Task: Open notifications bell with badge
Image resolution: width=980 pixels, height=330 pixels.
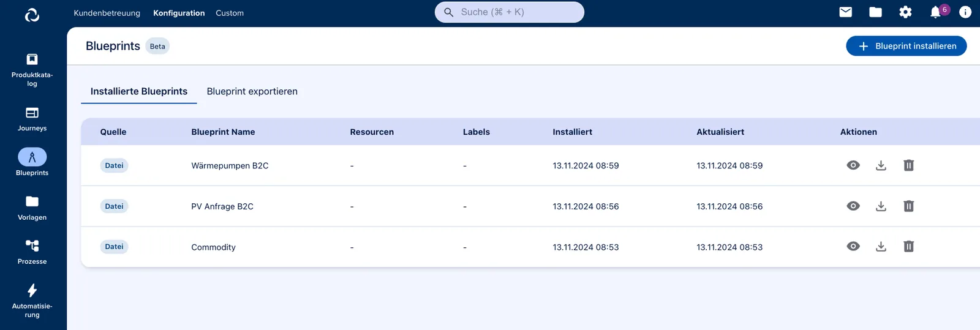Action: [937, 12]
